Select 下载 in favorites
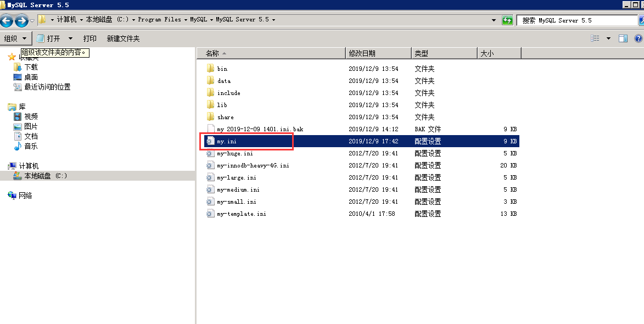Viewport: 644px width, 324px height. [31, 67]
